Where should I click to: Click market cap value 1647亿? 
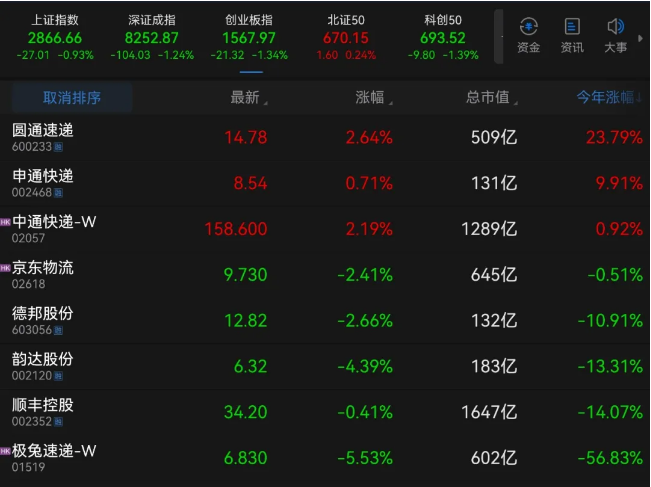tap(489, 412)
